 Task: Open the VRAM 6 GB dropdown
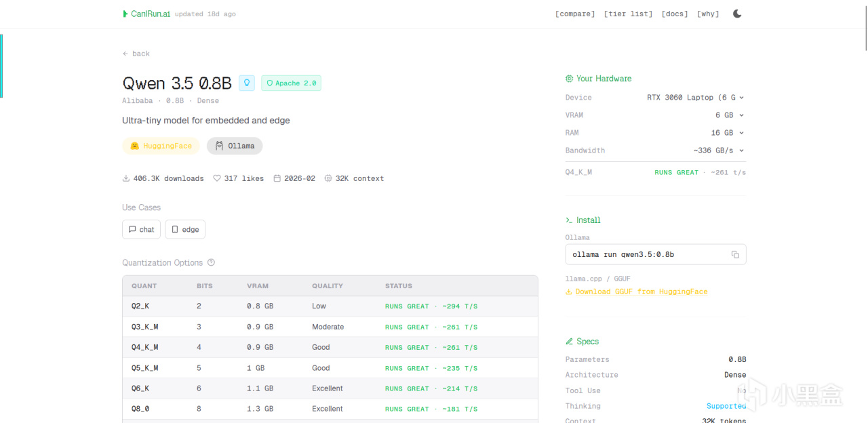click(730, 115)
